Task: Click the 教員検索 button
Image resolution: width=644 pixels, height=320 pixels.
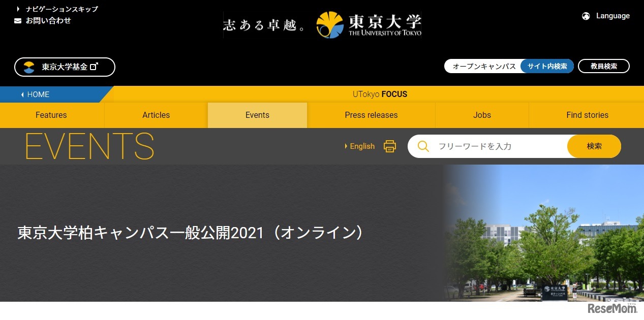Action: (x=604, y=66)
